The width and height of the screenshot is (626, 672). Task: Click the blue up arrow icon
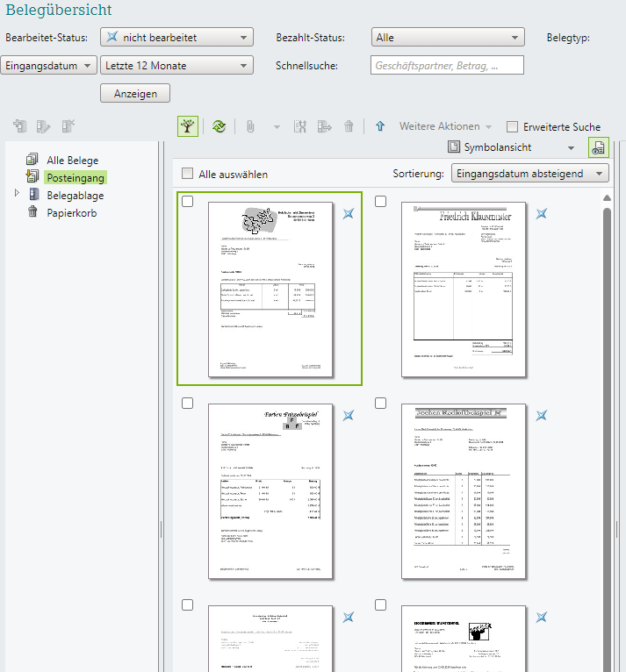coord(380,126)
